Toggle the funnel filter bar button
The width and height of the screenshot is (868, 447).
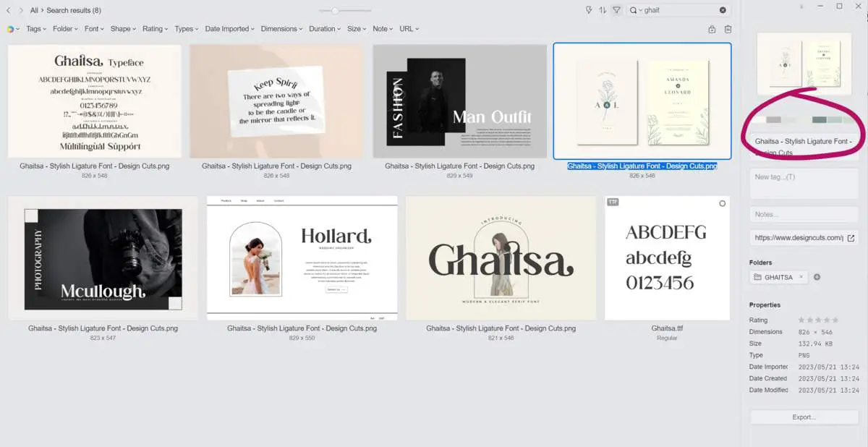coord(616,10)
